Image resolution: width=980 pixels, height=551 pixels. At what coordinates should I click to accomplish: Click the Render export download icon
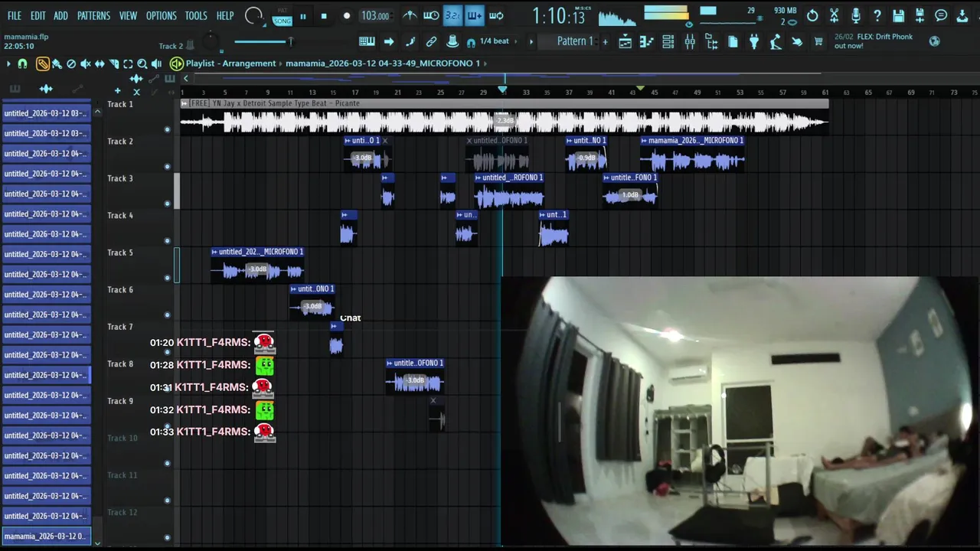962,16
